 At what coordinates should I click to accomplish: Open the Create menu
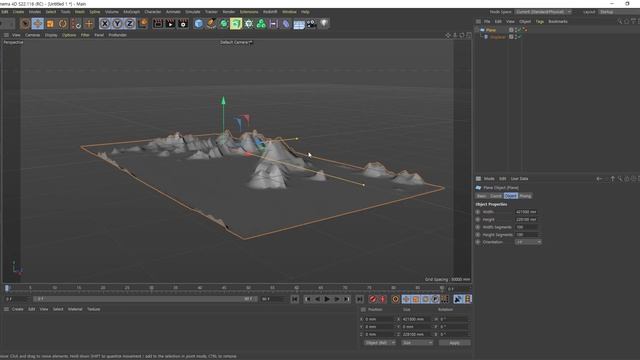(x=18, y=12)
